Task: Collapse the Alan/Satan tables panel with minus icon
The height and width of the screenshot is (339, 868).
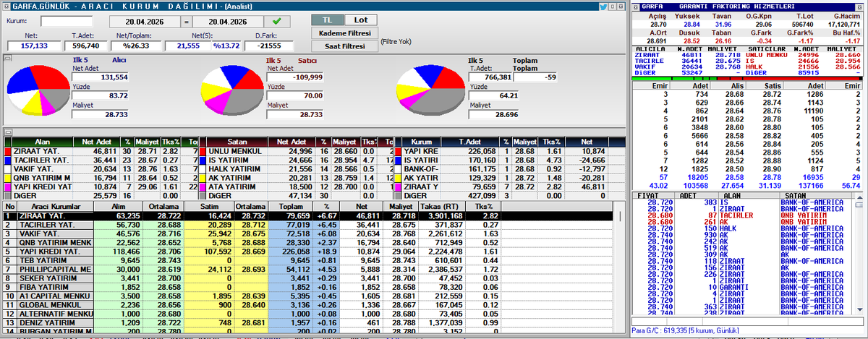Action: click(8, 132)
